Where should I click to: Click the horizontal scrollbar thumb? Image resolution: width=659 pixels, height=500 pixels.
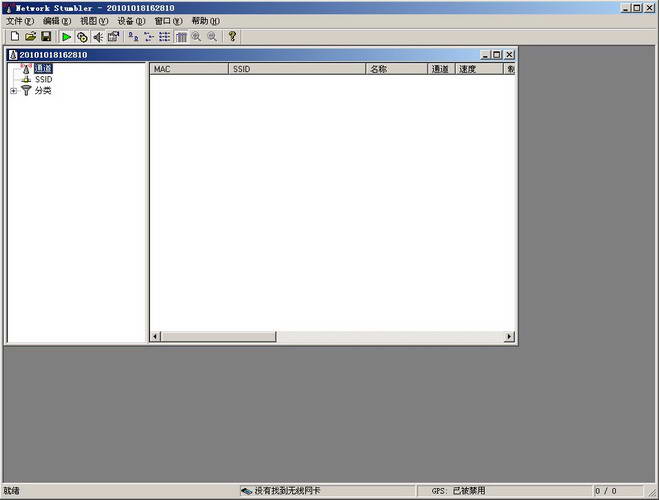(219, 337)
